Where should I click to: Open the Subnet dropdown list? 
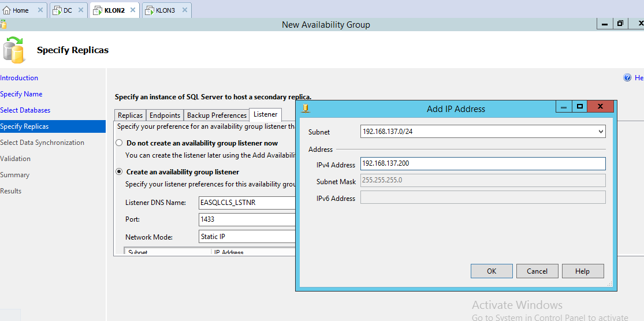601,132
